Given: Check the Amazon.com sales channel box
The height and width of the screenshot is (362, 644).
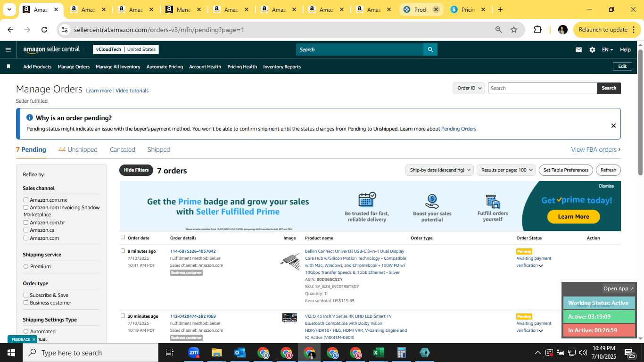Looking at the screenshot, I should click(26, 238).
